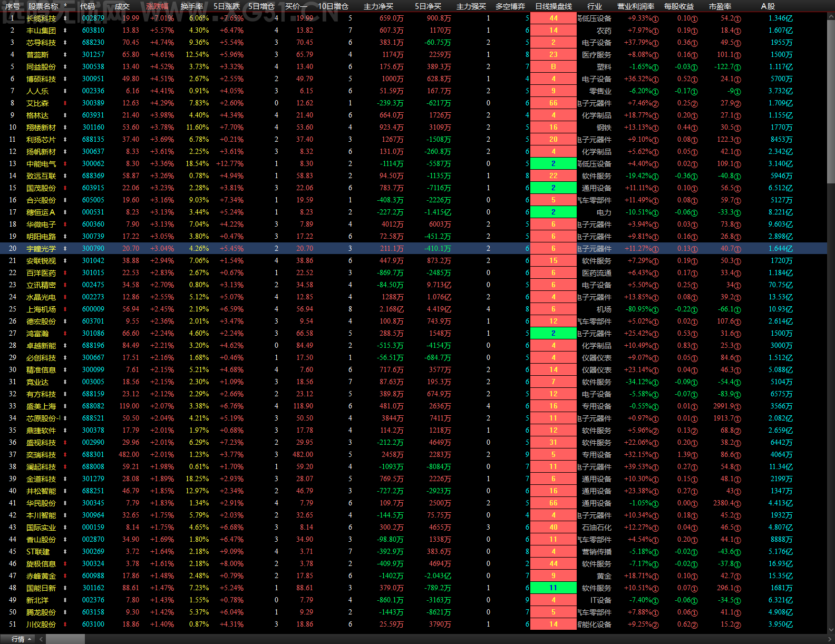The image size is (835, 644).
Task: Click the marker icon beside 国茂股份
Action: [65, 188]
